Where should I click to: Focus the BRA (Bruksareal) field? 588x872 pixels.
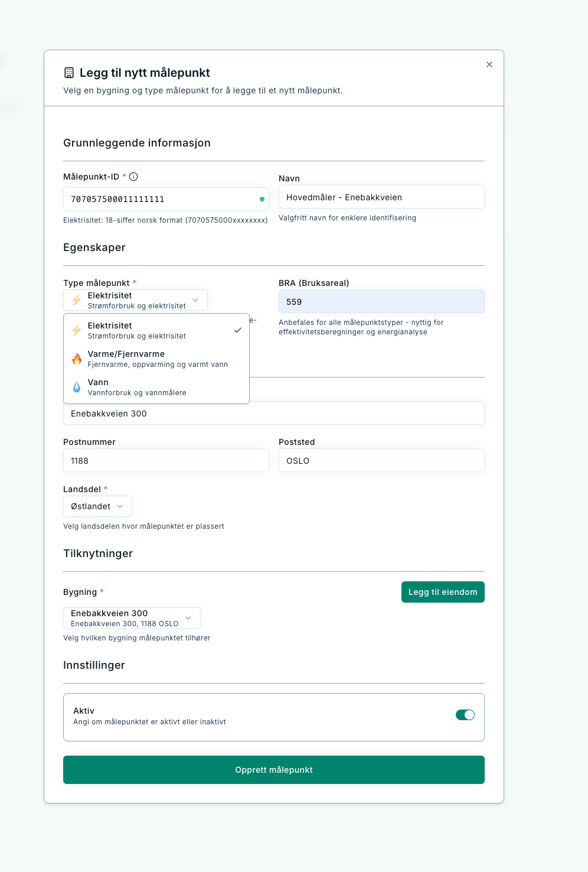pos(381,301)
